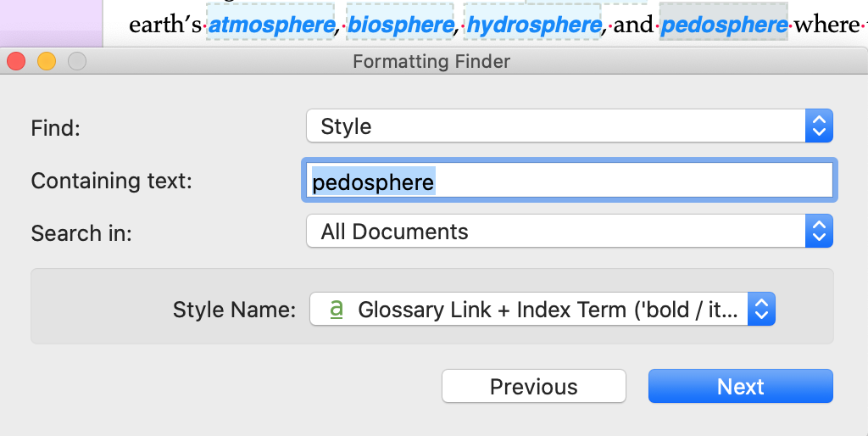Click the atmosphere glossary link
868x436 pixels.
pos(271,25)
